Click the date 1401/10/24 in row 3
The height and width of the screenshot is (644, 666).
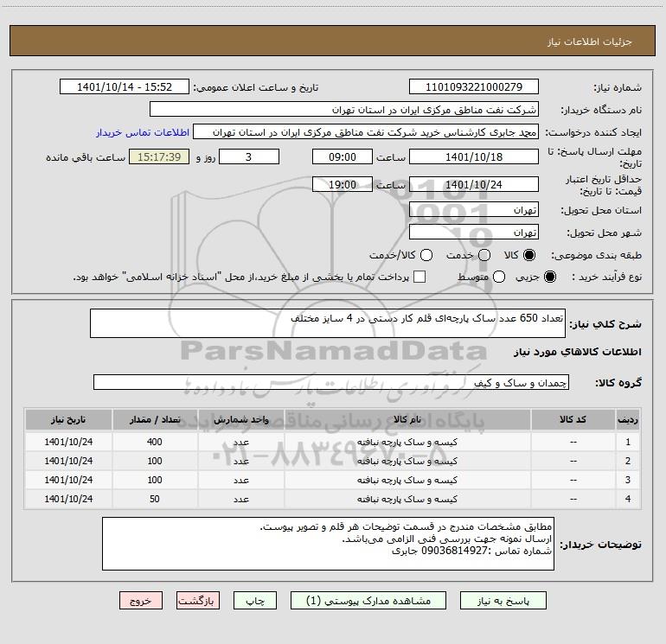(x=68, y=480)
